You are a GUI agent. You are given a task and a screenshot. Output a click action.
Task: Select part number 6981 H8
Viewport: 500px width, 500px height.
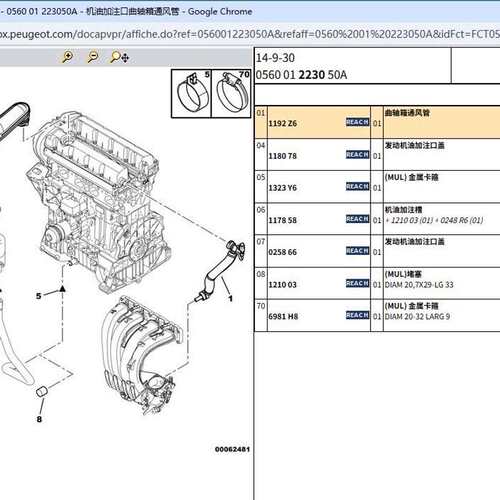(x=283, y=317)
